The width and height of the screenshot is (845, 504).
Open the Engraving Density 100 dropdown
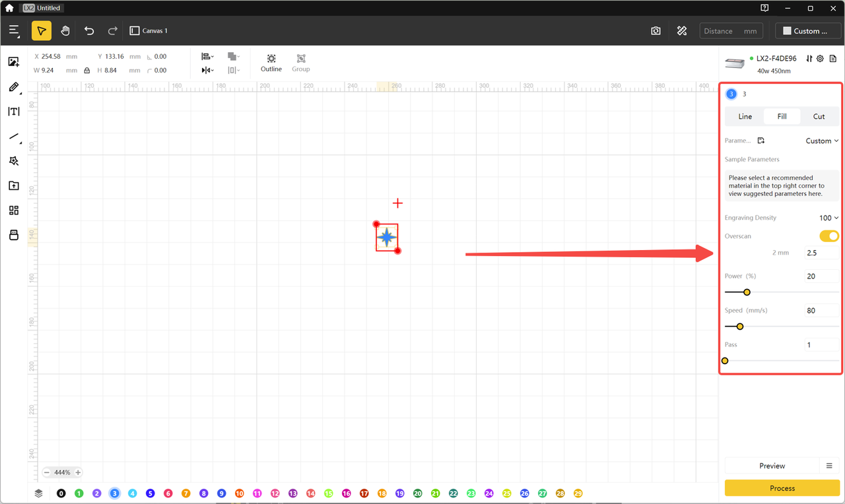pos(828,218)
